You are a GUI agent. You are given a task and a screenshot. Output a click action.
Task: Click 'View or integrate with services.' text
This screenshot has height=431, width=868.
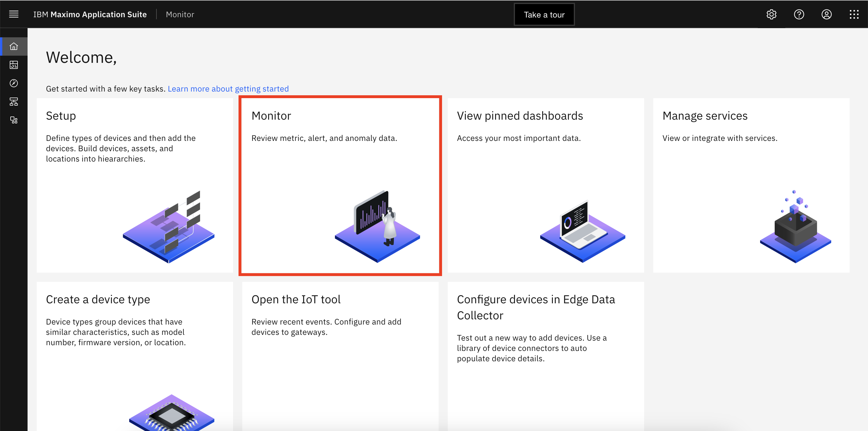click(720, 138)
